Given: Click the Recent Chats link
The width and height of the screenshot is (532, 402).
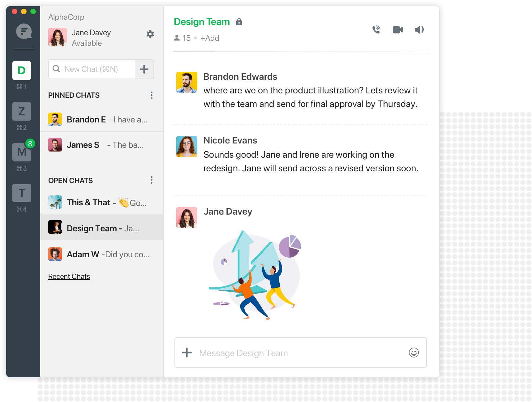Looking at the screenshot, I should tap(69, 276).
